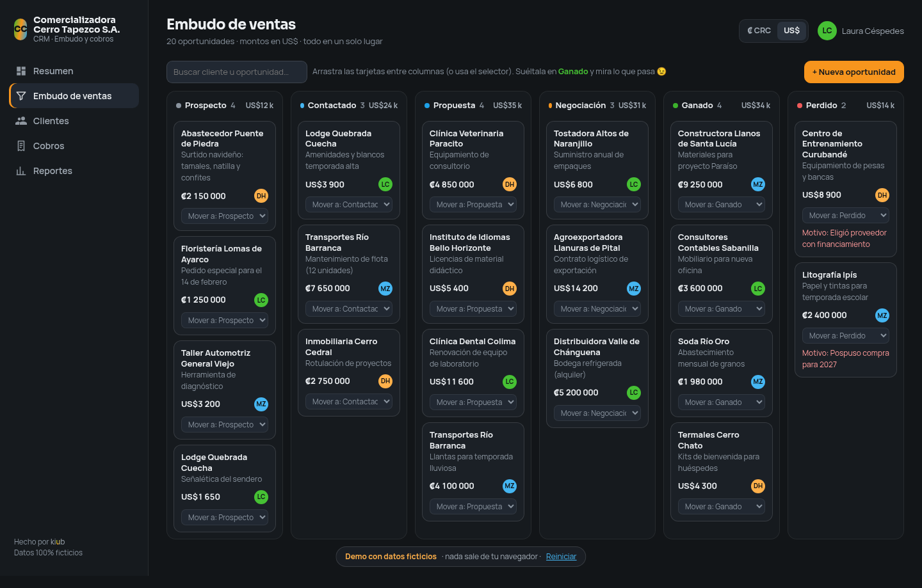Open stage selector on Clínica Veterinaria Paracito card

[473, 205]
